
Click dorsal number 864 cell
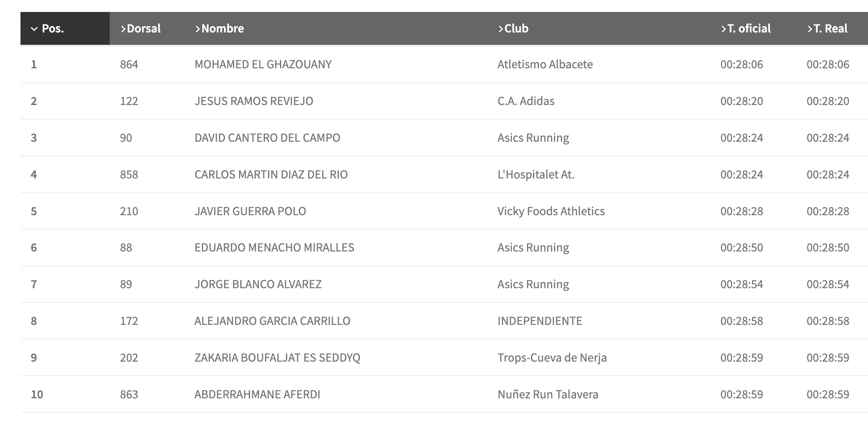[x=129, y=64]
